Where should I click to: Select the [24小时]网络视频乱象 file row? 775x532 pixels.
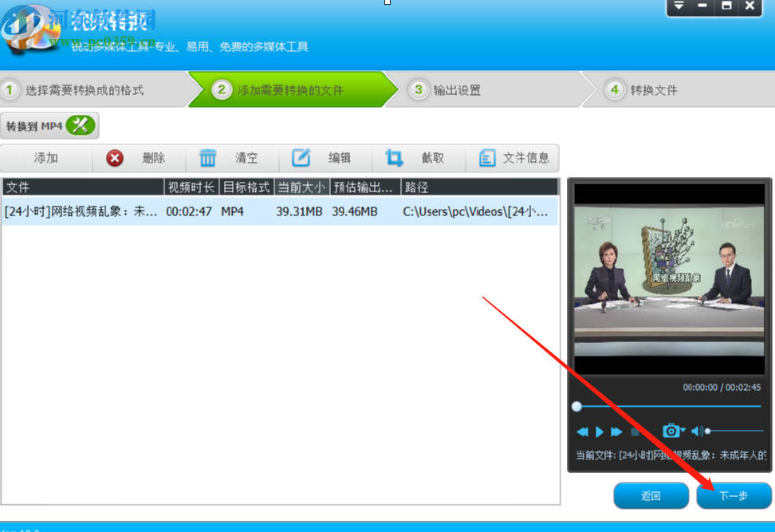click(280, 211)
